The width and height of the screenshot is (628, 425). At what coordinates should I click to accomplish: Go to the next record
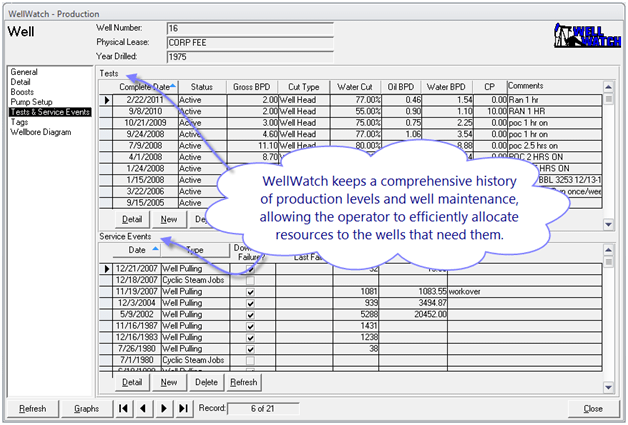pyautogui.click(x=163, y=409)
